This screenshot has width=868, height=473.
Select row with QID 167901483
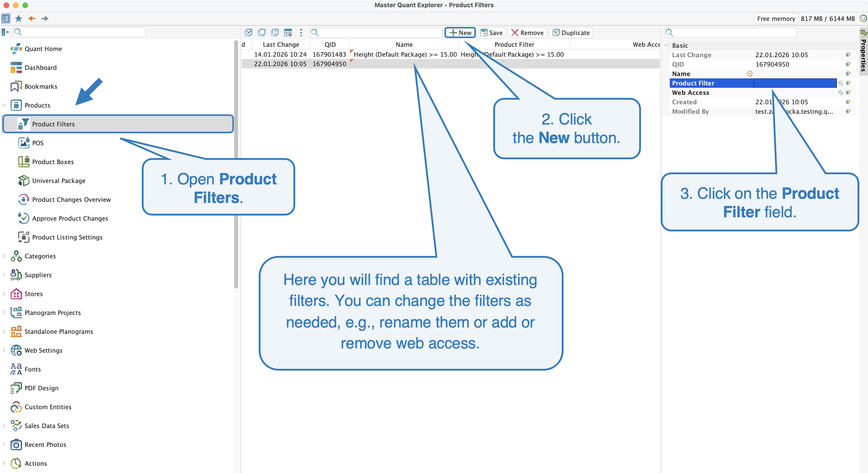pyautogui.click(x=450, y=54)
